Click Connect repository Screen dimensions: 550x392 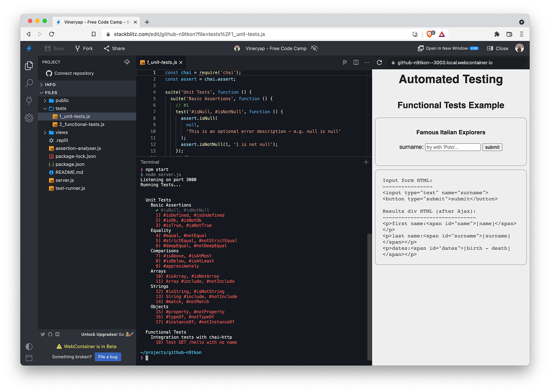[74, 73]
